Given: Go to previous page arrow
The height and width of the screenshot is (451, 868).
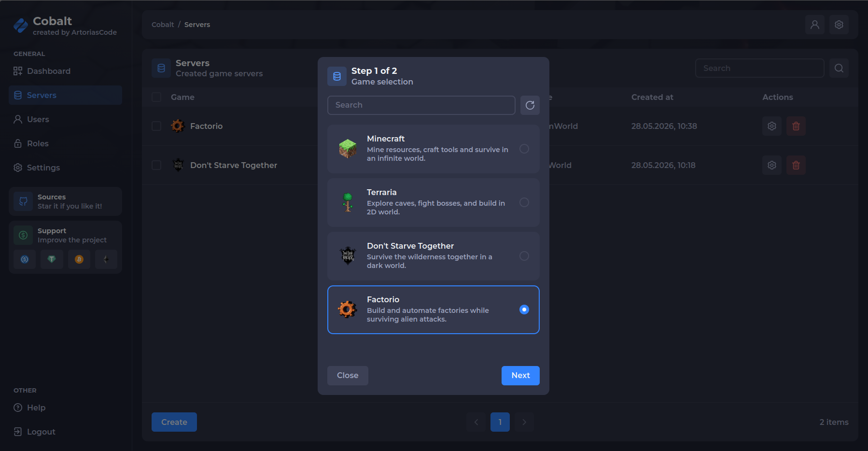Looking at the screenshot, I should [x=476, y=422].
